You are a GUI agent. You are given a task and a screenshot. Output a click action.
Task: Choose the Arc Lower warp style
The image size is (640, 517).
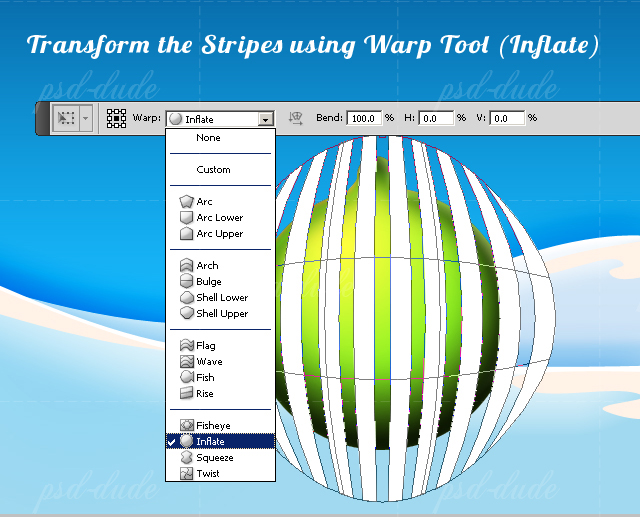pyautogui.click(x=220, y=218)
